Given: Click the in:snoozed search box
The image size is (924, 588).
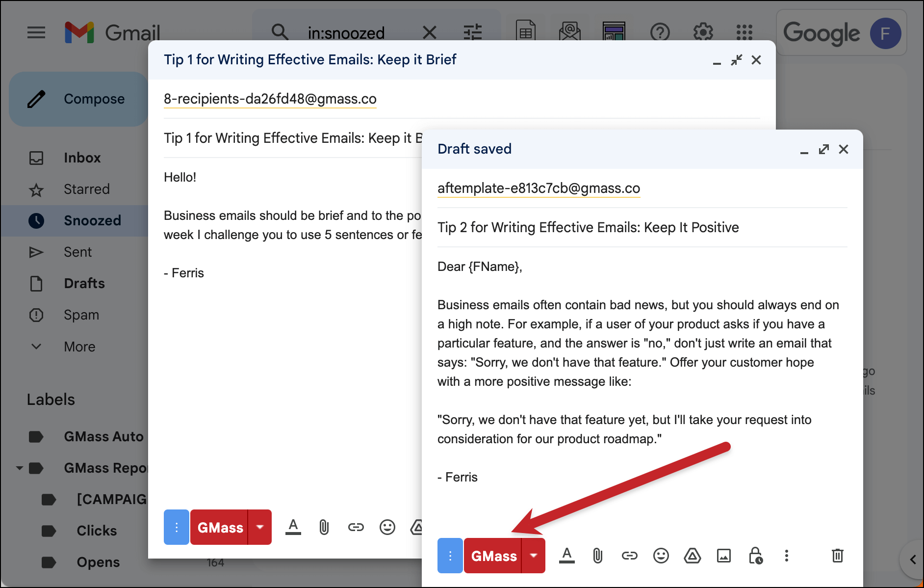Looking at the screenshot, I should click(x=346, y=33).
